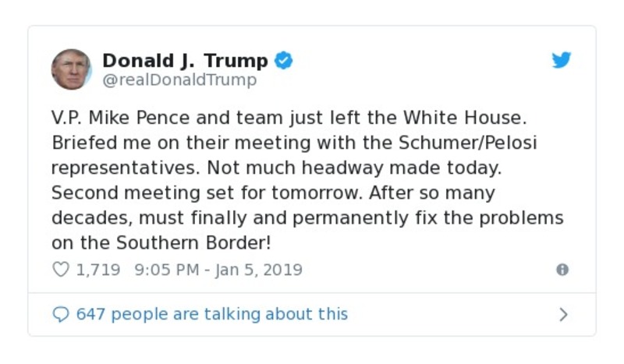Click the reply speech bubble icon
Image resolution: width=624 pixels, height=364 pixels.
tap(60, 314)
